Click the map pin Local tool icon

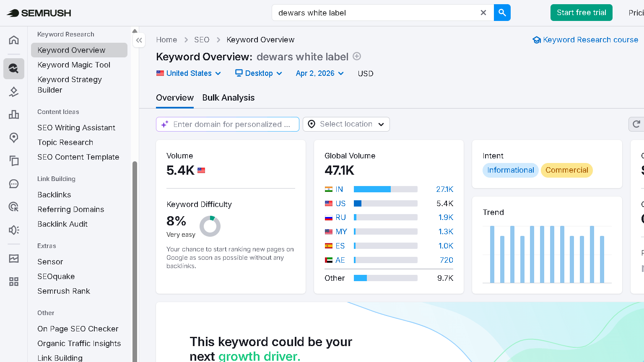pos(13,137)
